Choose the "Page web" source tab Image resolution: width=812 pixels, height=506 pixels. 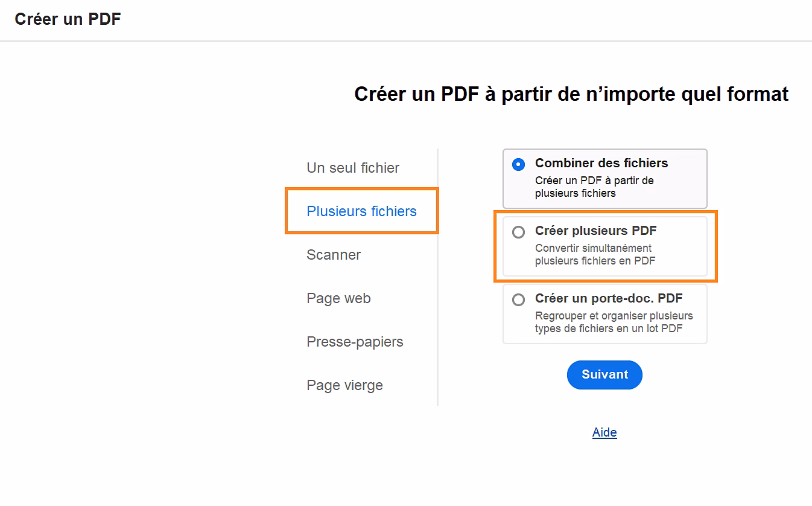[x=338, y=298]
